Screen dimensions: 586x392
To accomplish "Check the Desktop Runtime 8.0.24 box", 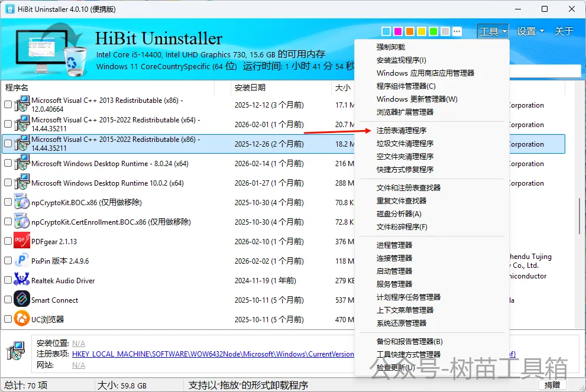I will click(8, 163).
